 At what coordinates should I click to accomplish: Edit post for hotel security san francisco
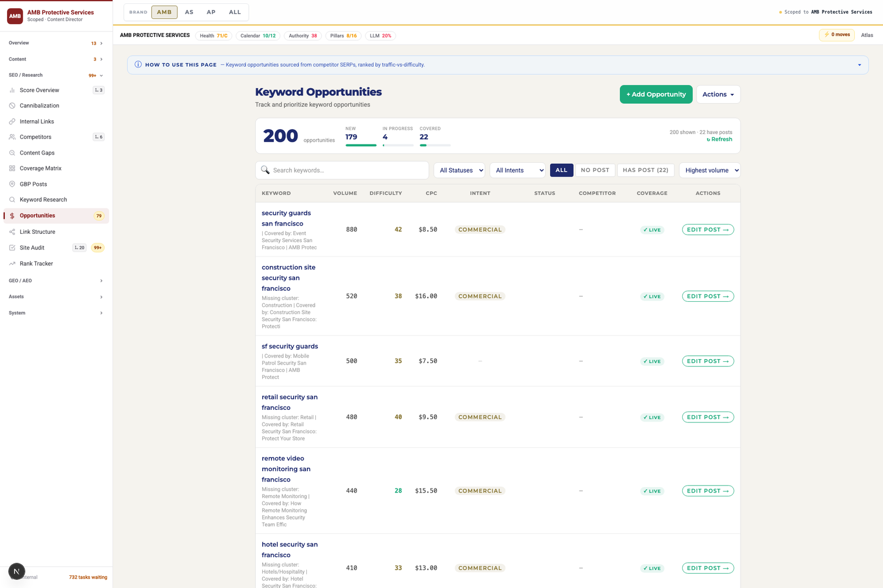point(708,568)
